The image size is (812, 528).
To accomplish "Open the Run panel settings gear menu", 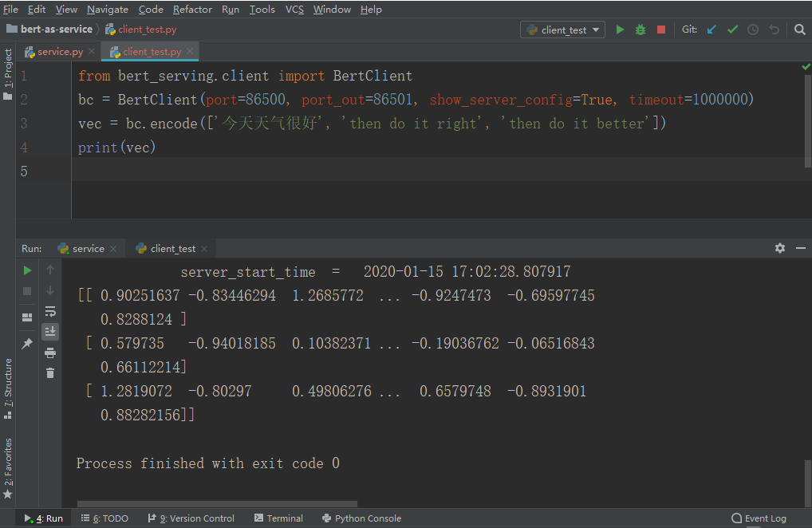I will click(x=779, y=248).
